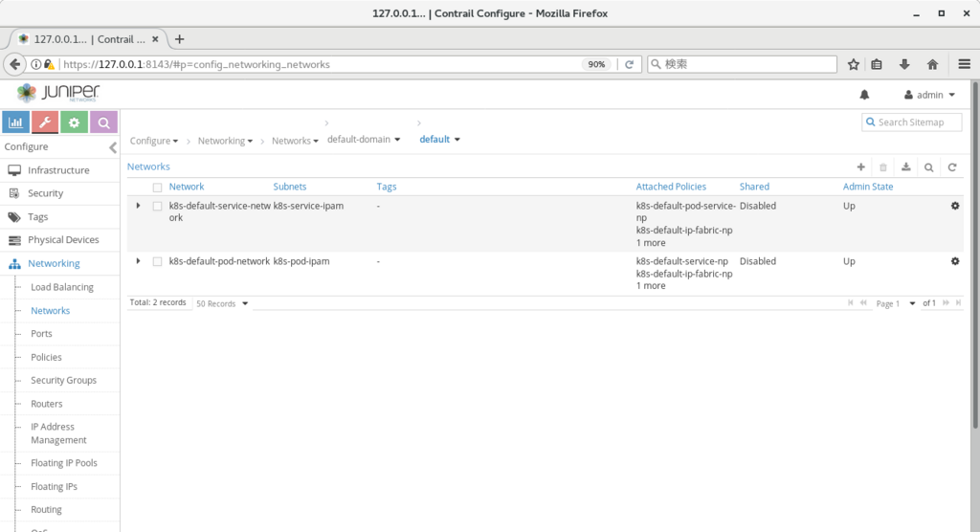Viewport: 980px width, 532px height.
Task: Click the Search Sitemap field
Action: click(911, 122)
